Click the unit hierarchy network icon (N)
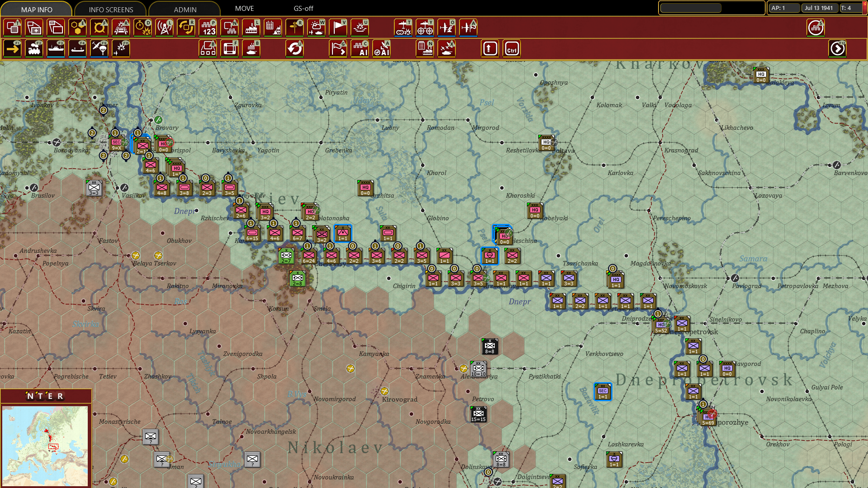Viewport: 868px width, 488px height. 230,28
